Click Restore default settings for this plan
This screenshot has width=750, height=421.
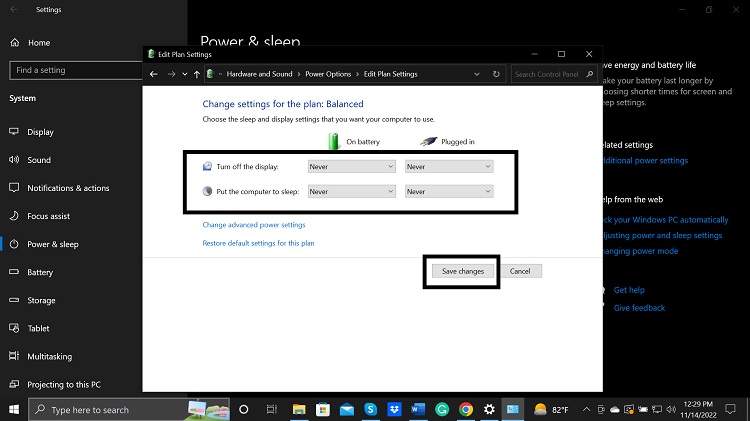click(x=258, y=243)
